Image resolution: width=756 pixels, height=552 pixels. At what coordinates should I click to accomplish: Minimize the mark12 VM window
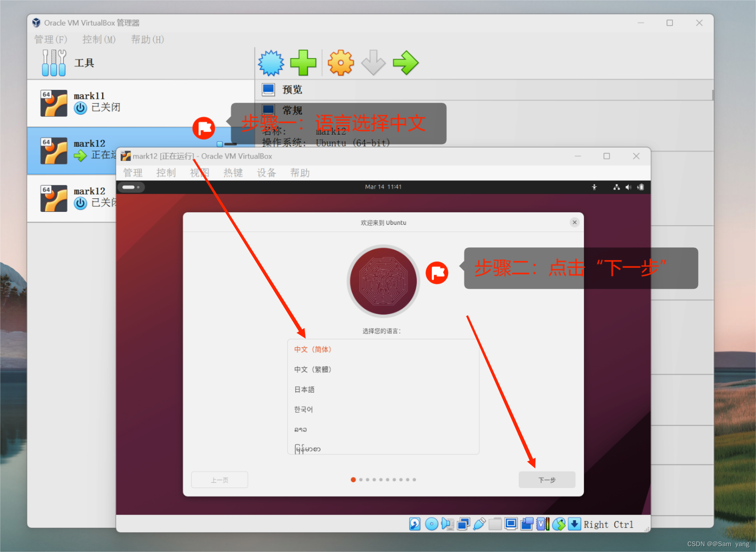pyautogui.click(x=578, y=156)
